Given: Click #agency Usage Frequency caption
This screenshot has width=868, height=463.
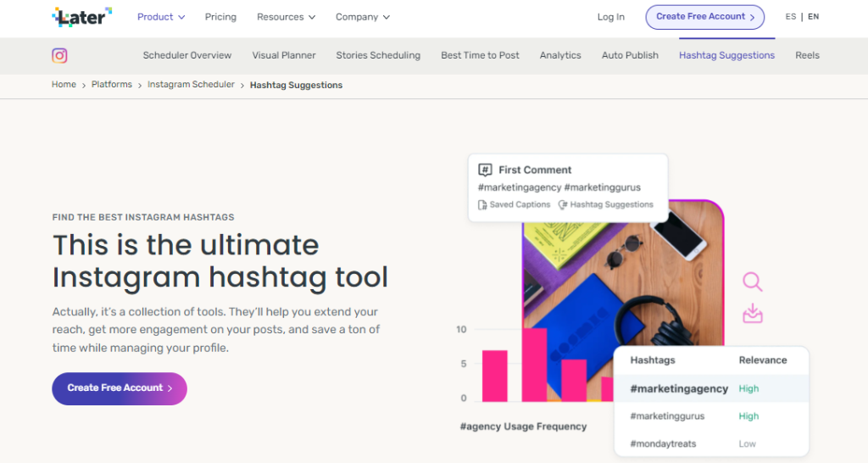Looking at the screenshot, I should 523,427.
